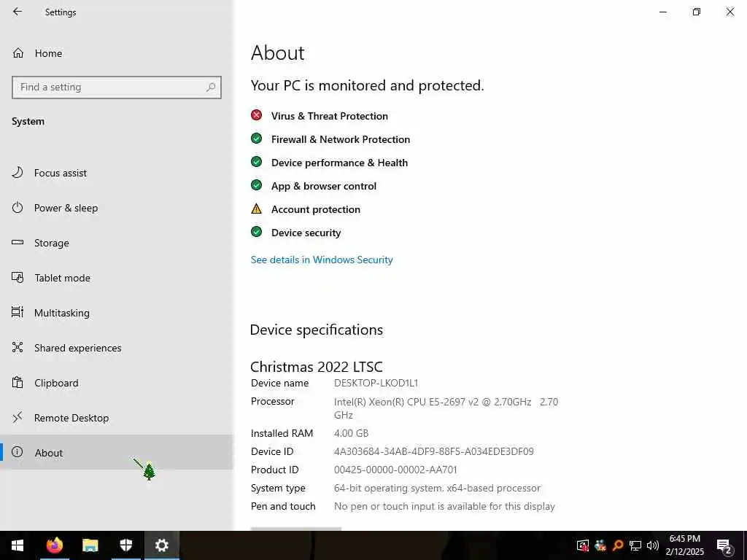The width and height of the screenshot is (747, 560).
Task: Click the tray icon with the red speaker badge
Action: coord(583,545)
